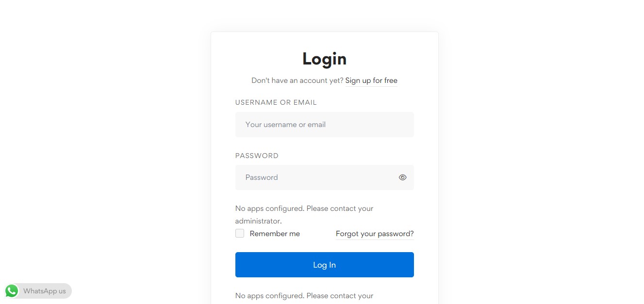Focus the username or email input field
This screenshot has width=644, height=304.
click(324, 125)
